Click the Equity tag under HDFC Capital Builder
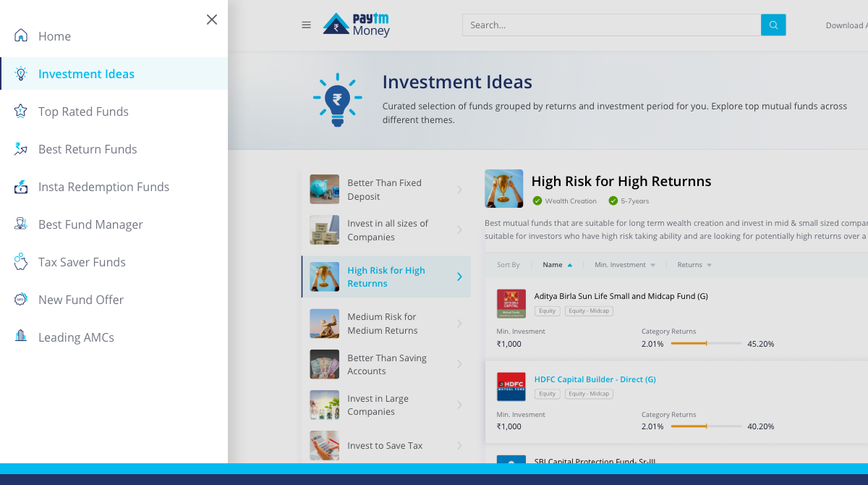Image resolution: width=868 pixels, height=485 pixels. pos(548,394)
